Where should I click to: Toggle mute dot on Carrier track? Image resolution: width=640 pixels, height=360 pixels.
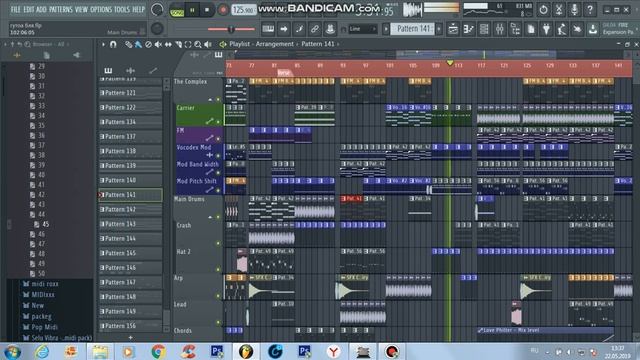coord(218,122)
